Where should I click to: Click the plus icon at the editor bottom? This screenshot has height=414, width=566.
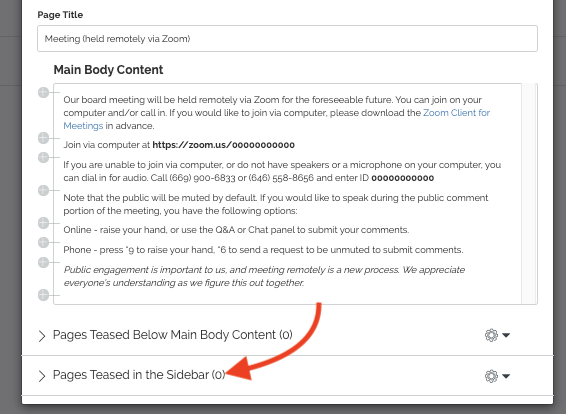[43, 295]
